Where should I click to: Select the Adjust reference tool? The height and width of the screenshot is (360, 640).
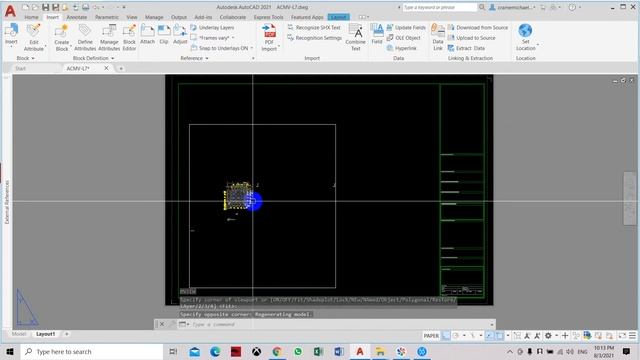[x=180, y=34]
